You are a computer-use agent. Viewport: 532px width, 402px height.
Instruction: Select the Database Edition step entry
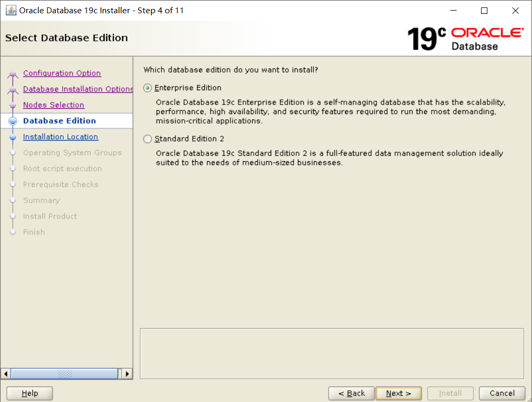(59, 121)
